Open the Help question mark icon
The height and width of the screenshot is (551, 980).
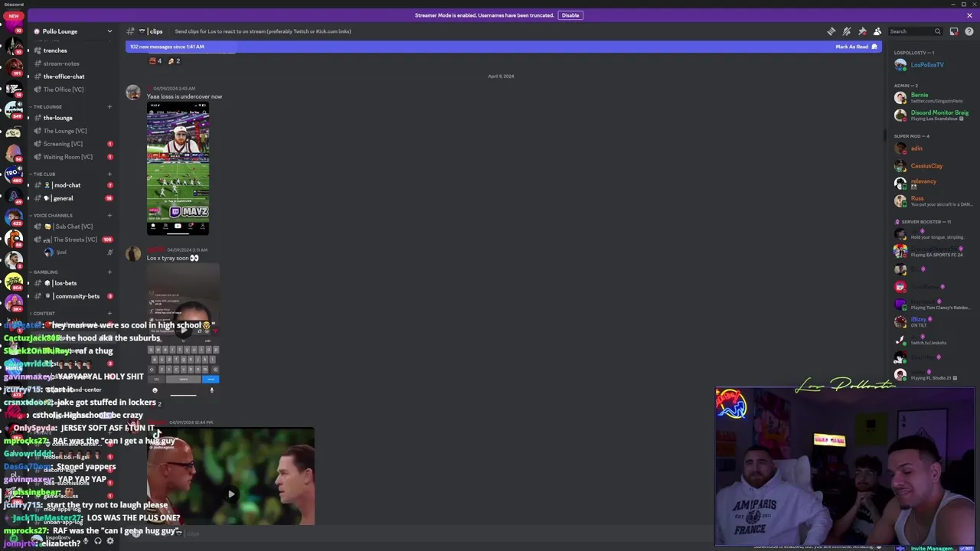pos(969,31)
